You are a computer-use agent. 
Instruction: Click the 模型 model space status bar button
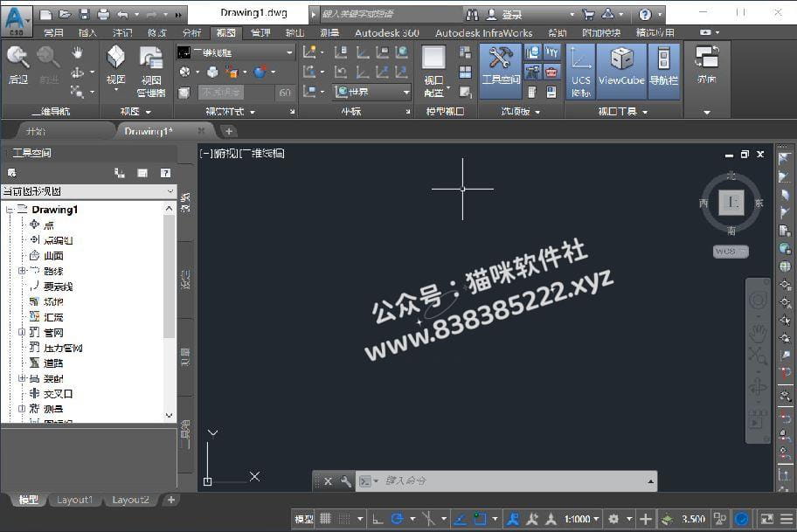[304, 519]
